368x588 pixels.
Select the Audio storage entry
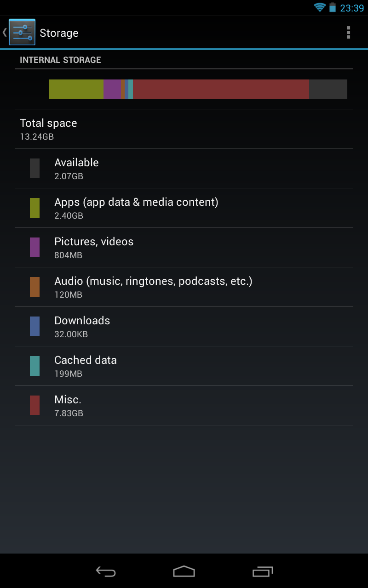pos(184,287)
